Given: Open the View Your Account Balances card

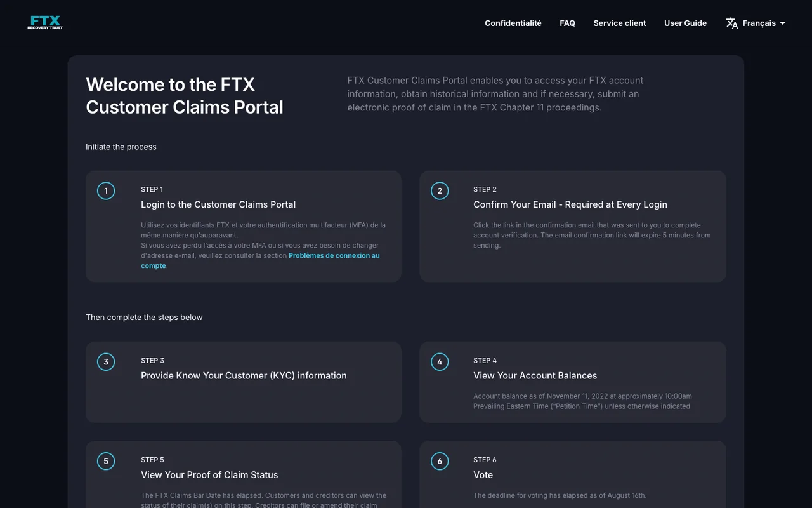Looking at the screenshot, I should (573, 382).
